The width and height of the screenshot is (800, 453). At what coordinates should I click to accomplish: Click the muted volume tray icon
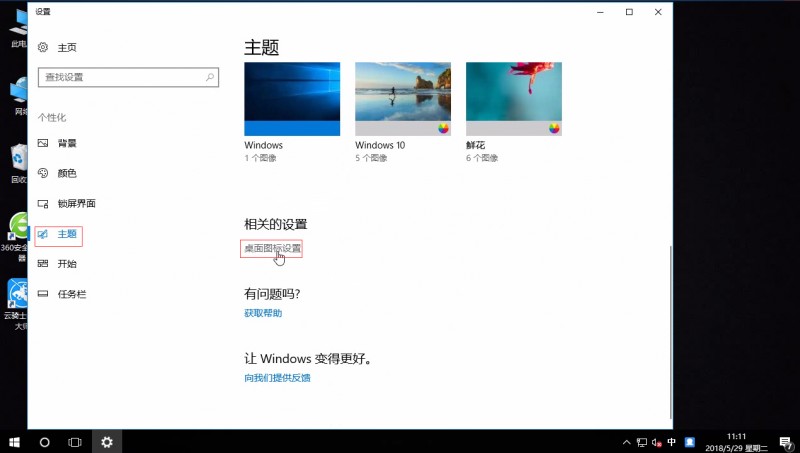[657, 442]
